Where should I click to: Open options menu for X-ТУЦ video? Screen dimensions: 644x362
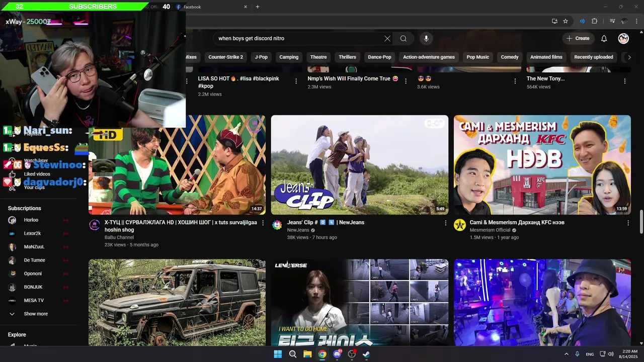263,223
